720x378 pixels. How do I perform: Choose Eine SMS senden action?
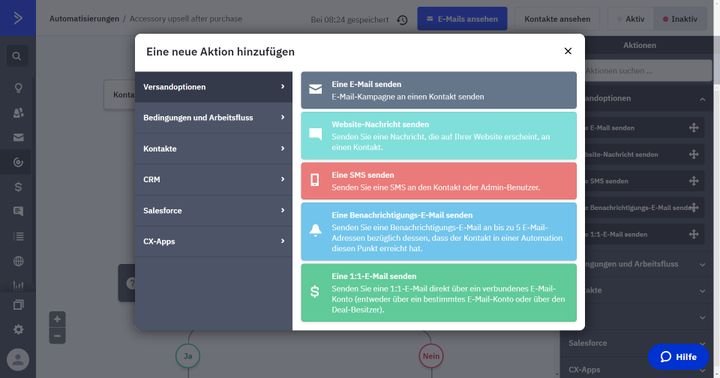click(x=439, y=181)
